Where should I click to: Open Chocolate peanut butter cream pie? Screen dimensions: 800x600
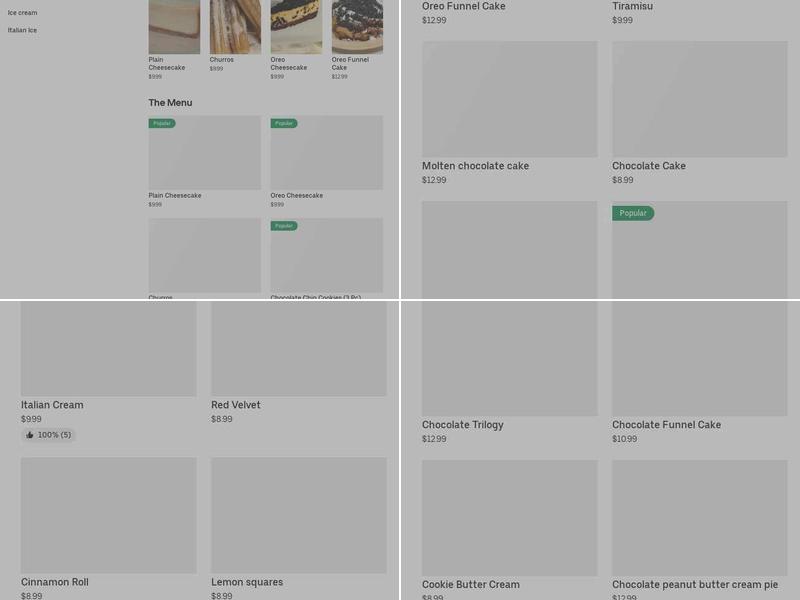coord(695,585)
